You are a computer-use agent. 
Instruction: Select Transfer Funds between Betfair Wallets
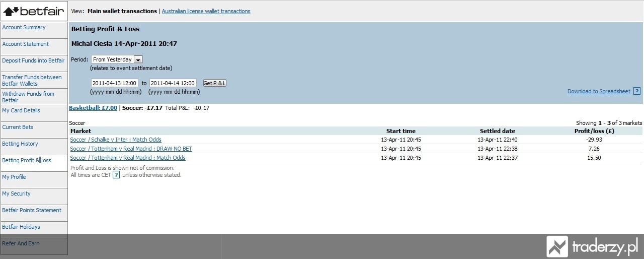pos(32,80)
